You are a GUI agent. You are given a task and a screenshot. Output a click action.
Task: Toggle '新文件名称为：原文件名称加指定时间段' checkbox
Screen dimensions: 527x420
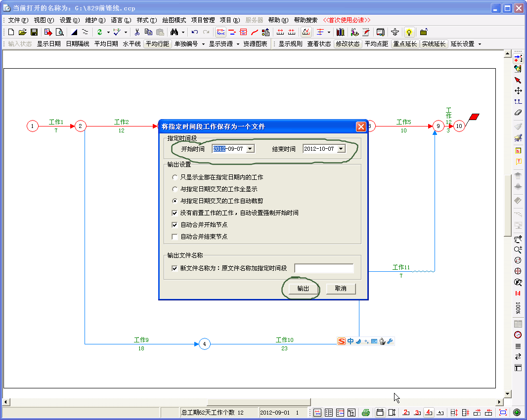pos(175,268)
